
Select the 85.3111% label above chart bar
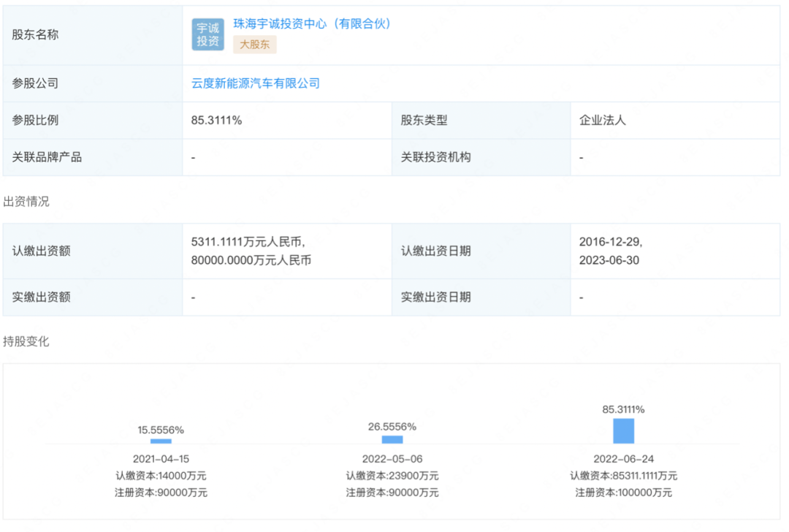coord(623,410)
